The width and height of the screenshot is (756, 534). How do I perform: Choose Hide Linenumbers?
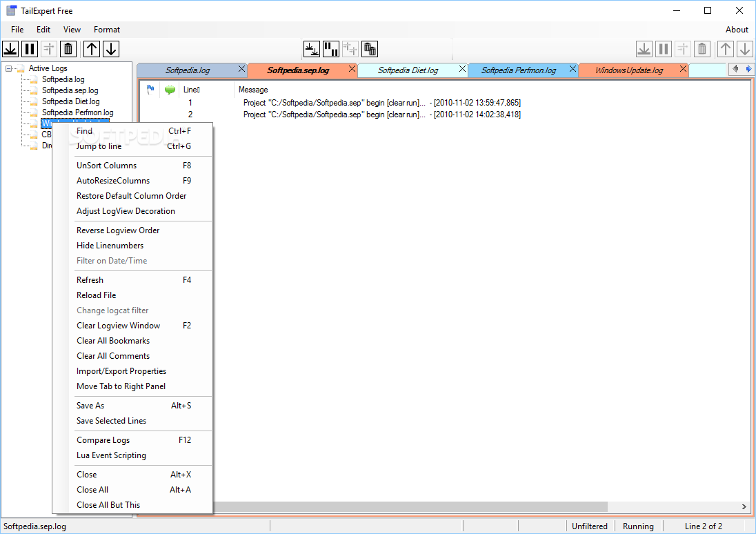click(x=132, y=246)
